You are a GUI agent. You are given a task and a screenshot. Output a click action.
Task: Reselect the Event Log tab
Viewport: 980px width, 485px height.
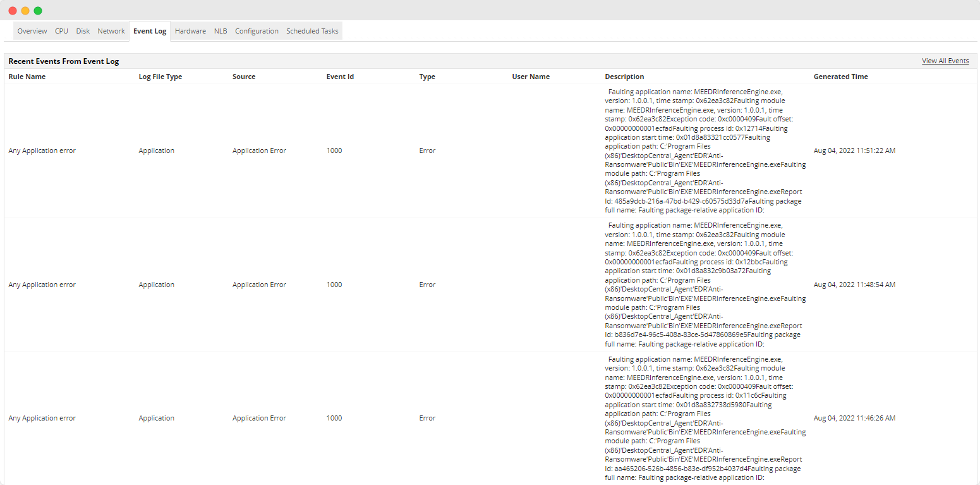click(x=150, y=30)
